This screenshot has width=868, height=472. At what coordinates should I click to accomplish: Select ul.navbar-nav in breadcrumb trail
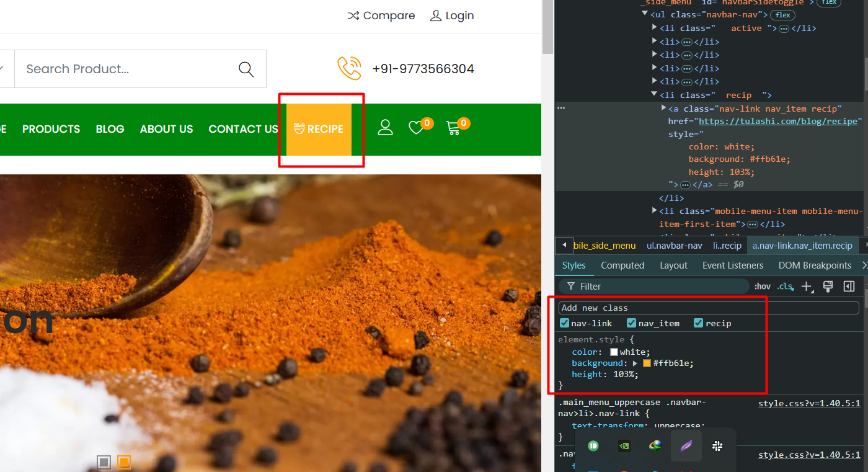675,246
